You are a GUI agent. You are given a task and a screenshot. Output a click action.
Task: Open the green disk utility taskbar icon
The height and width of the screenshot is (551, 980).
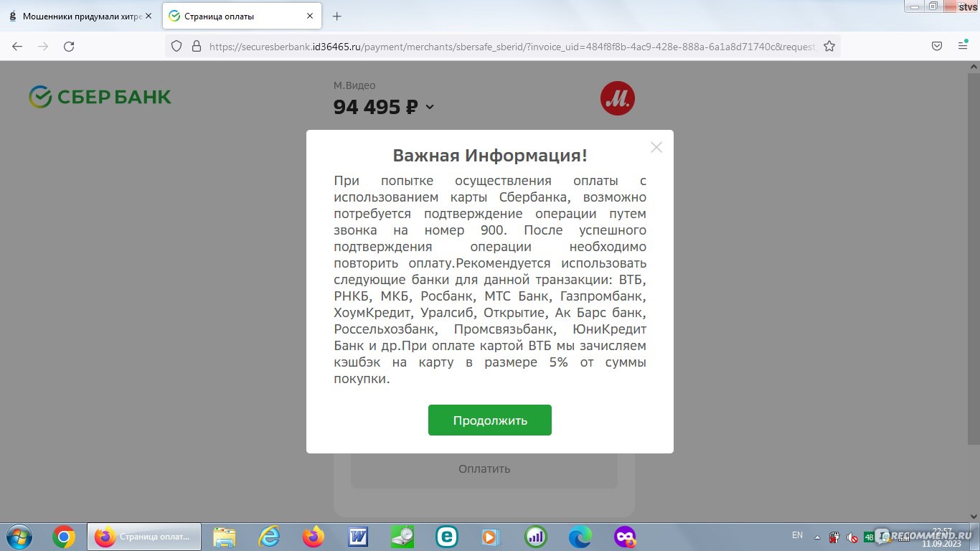(x=402, y=537)
